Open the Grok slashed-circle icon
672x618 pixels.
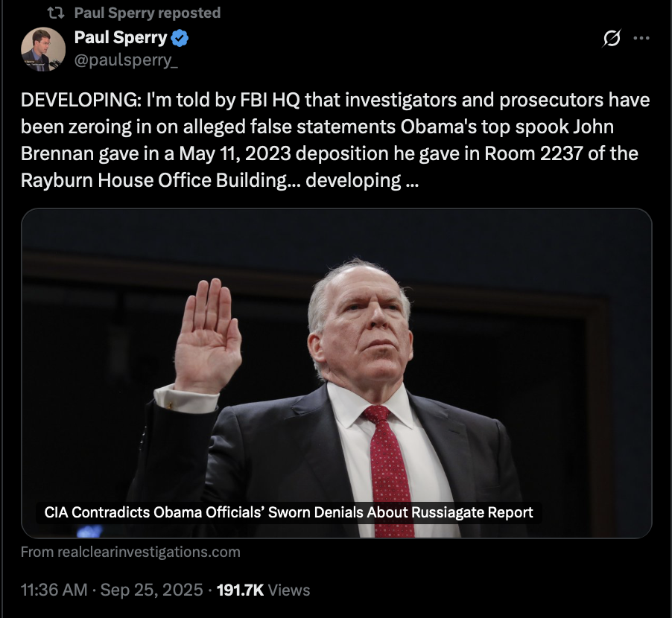tap(611, 39)
